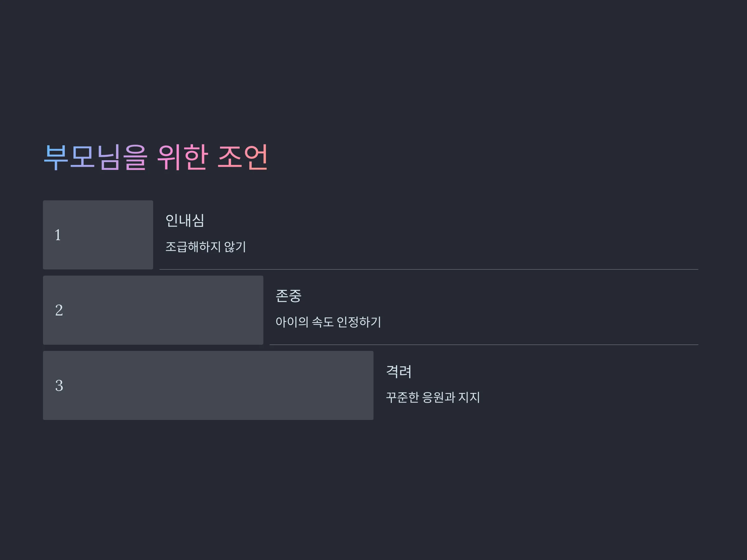Screen dimensions: 747x560
Task: Click the word 조언 in the title
Action: pos(243,157)
